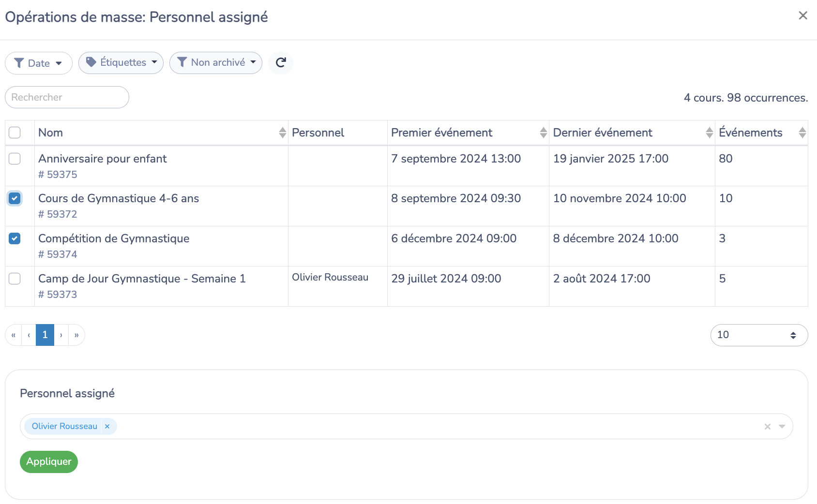The image size is (817, 504).
Task: Check the Anniversaire pour enfant row
Action: pyautogui.click(x=15, y=159)
